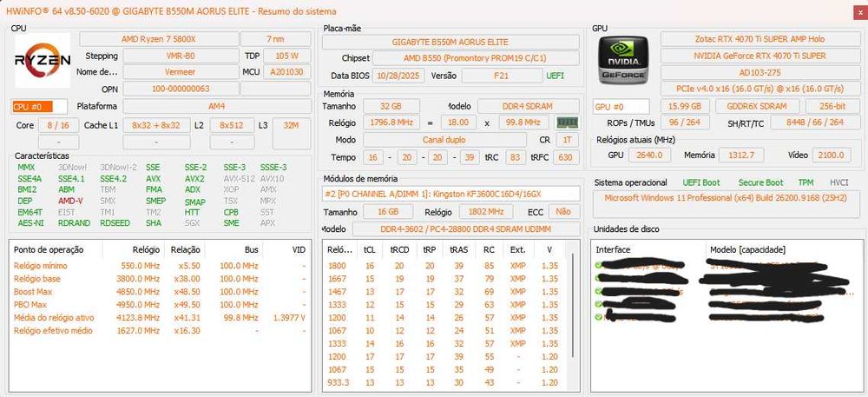Click the Vermeer codename field
The width and height of the screenshot is (868, 397).
[181, 72]
